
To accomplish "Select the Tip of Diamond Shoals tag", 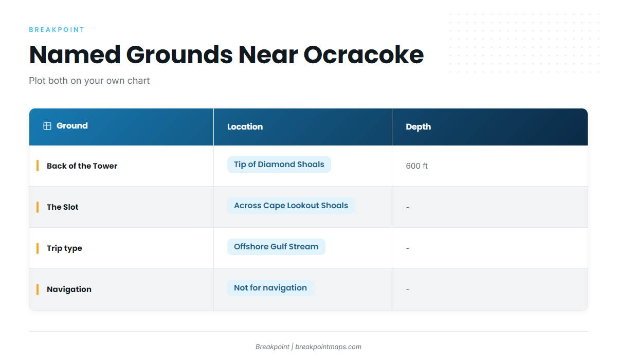I will click(x=279, y=165).
